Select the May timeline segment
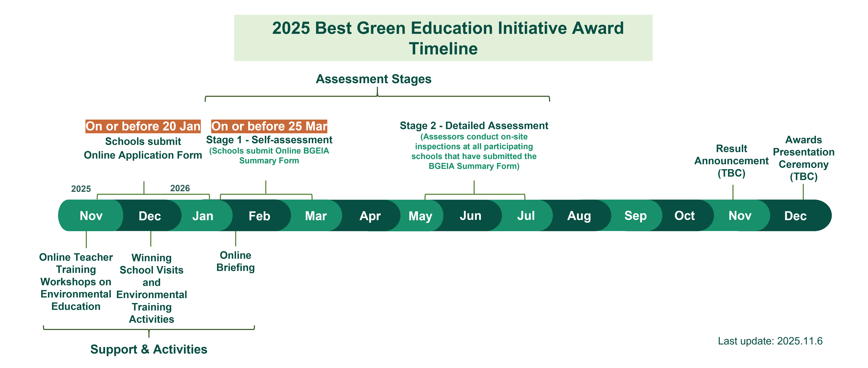 tap(420, 216)
